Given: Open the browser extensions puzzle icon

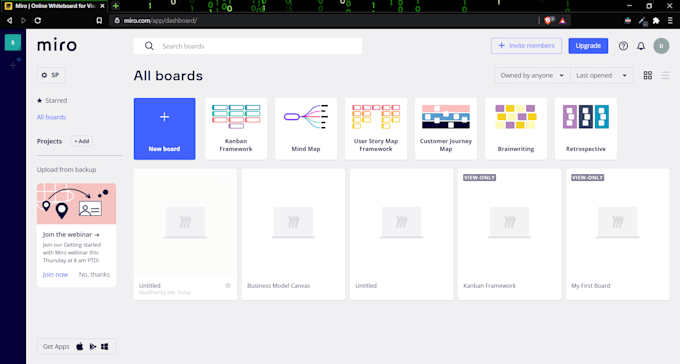Looking at the screenshot, I should pos(656,20).
